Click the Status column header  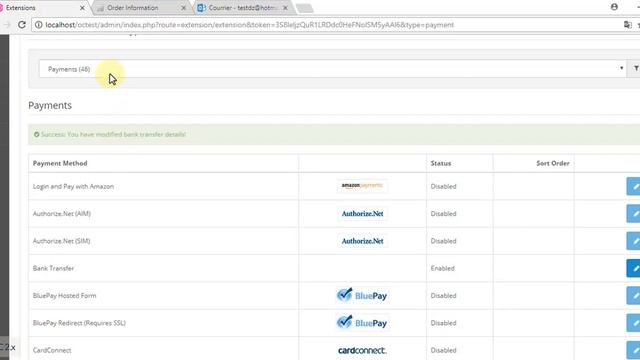[441, 163]
